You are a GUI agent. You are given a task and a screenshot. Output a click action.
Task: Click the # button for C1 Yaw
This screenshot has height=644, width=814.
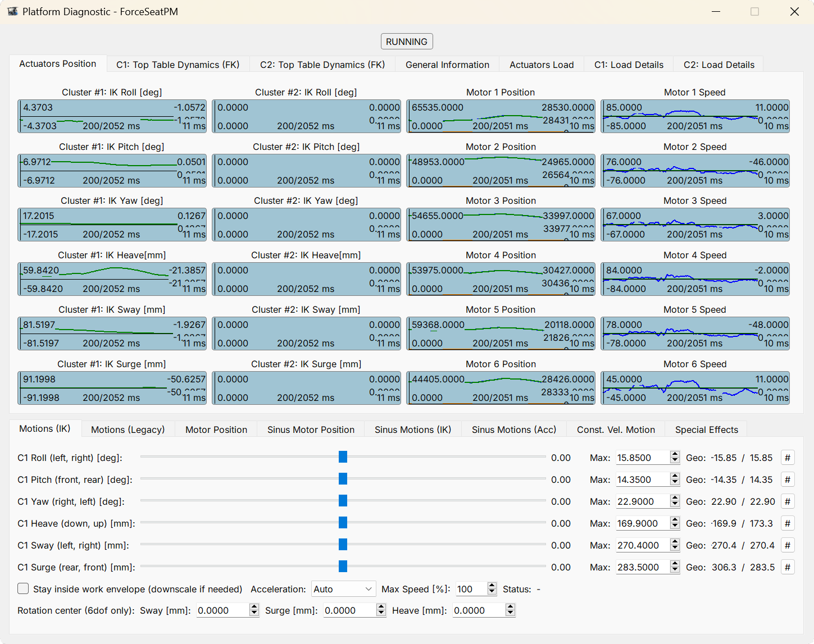[x=788, y=501]
